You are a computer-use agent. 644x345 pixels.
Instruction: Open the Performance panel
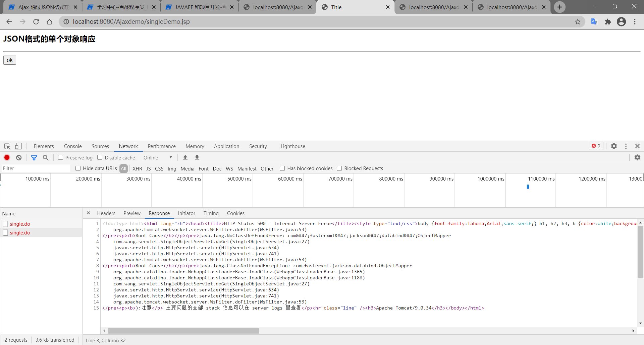click(162, 146)
